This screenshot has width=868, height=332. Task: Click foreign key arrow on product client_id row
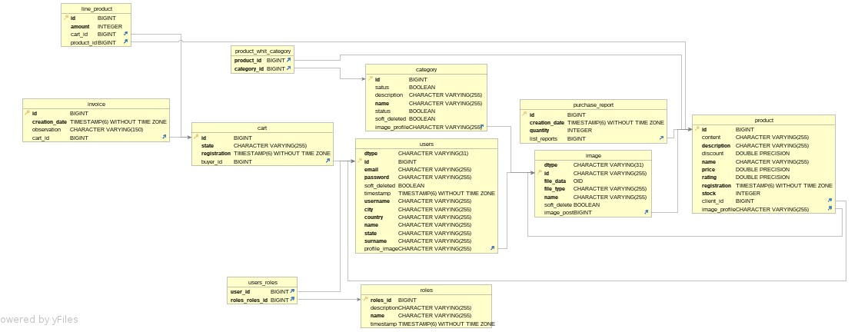(830, 201)
